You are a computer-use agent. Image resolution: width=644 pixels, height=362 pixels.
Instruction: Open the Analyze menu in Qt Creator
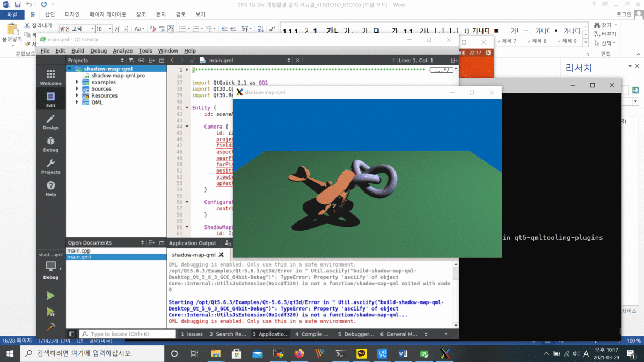point(122,51)
